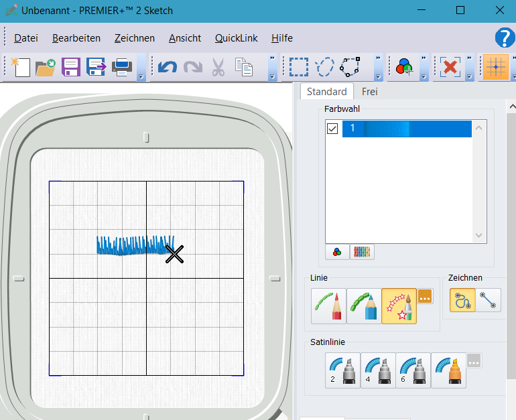Open the Ansicht menu

click(185, 38)
